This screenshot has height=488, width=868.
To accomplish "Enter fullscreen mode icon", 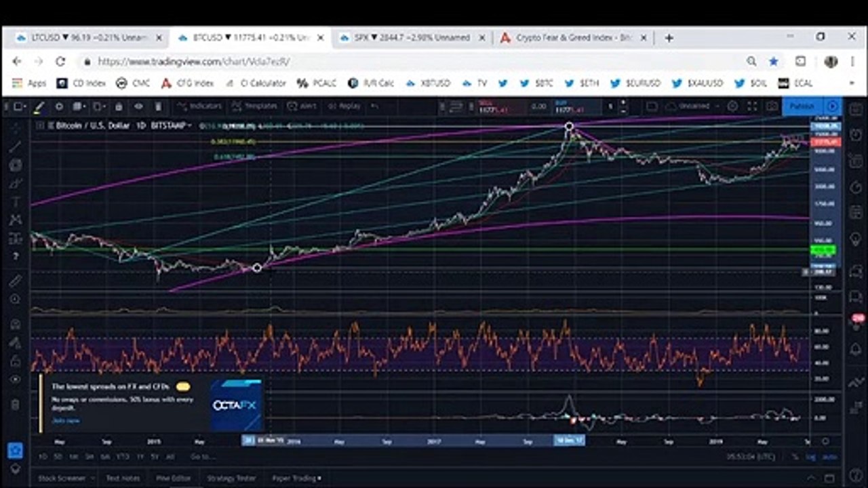I will (752, 106).
